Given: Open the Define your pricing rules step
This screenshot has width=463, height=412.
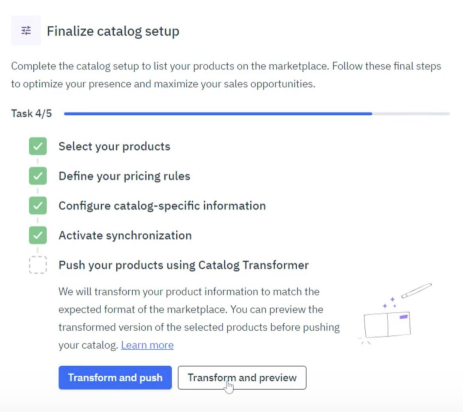Looking at the screenshot, I should point(124,176).
